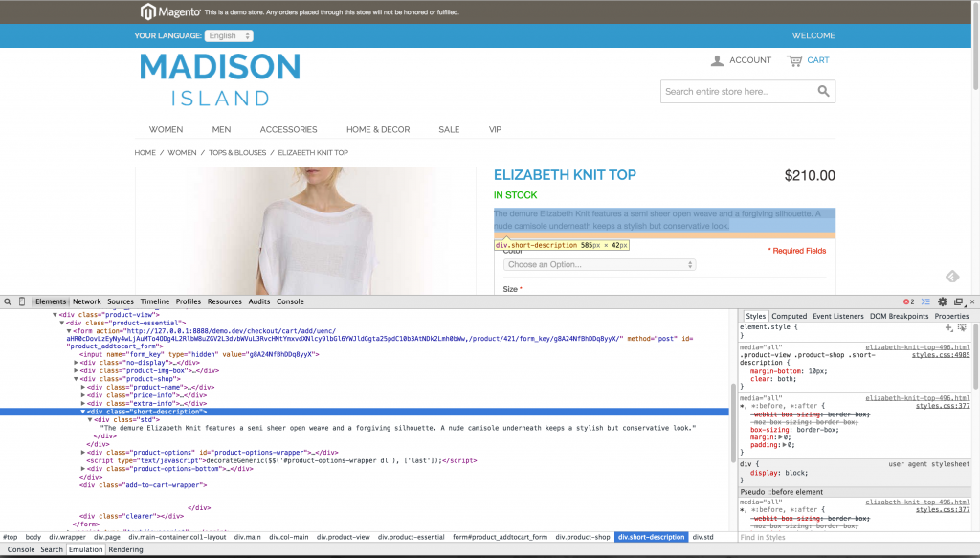This screenshot has height=558, width=980.
Task: Go to Tops & Blouses breadcrumb link
Action: click(x=237, y=152)
